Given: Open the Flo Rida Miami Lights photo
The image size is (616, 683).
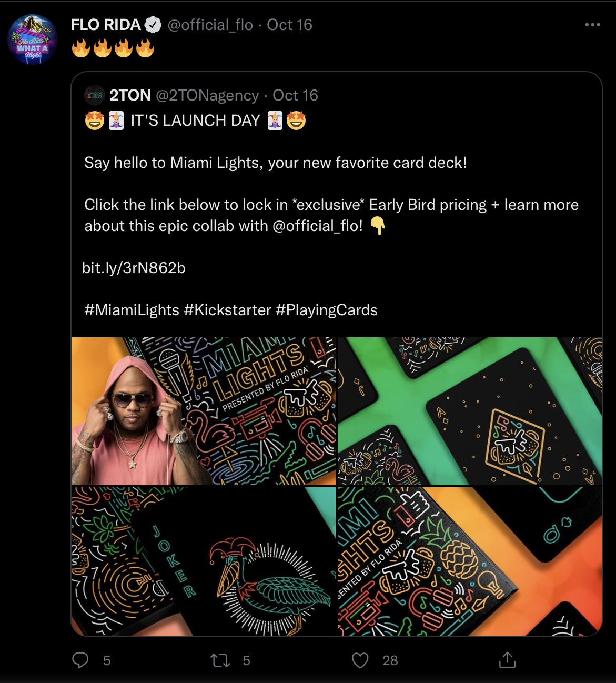Looking at the screenshot, I should [203, 411].
